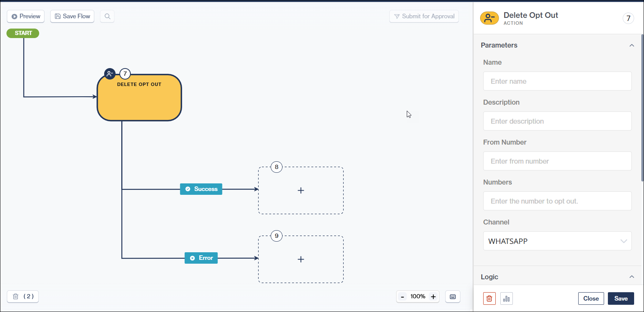This screenshot has width=644, height=312.
Task: Collapse the Logic section
Action: (631, 277)
